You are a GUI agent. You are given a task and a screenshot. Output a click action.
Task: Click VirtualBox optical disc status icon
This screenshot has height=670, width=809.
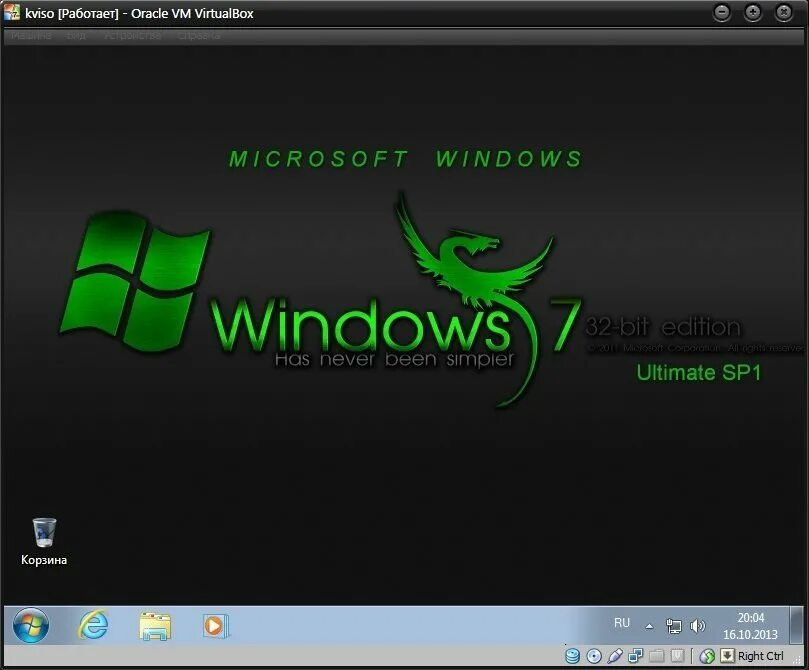tap(594, 656)
